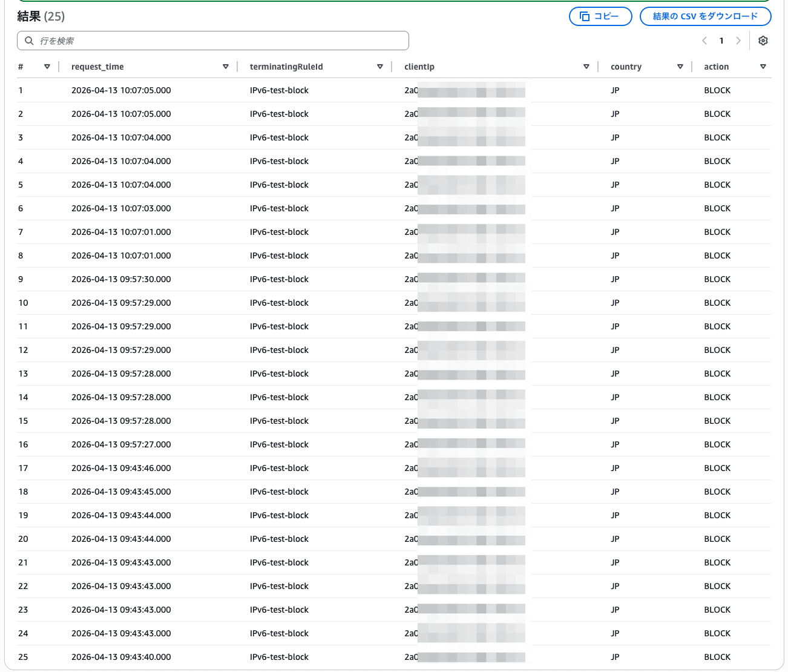
Task: Click the client IP in row 4
Action: pos(465,161)
